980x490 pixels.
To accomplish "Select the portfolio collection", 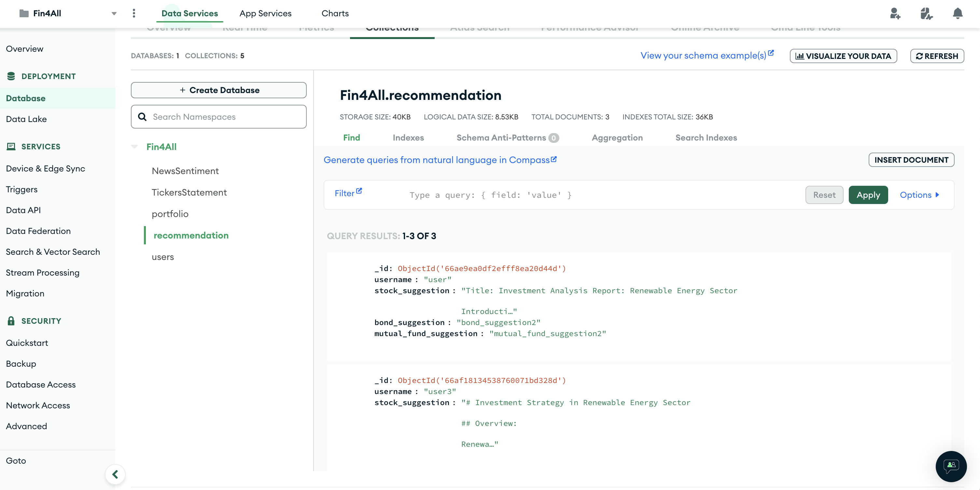I will [x=170, y=214].
